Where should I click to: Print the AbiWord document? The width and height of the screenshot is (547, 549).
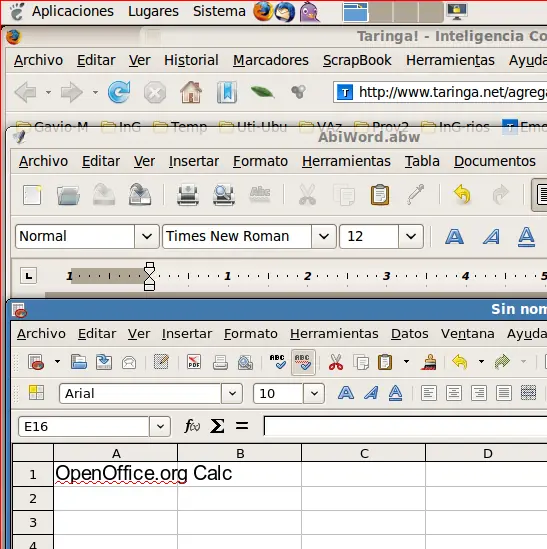tap(188, 195)
